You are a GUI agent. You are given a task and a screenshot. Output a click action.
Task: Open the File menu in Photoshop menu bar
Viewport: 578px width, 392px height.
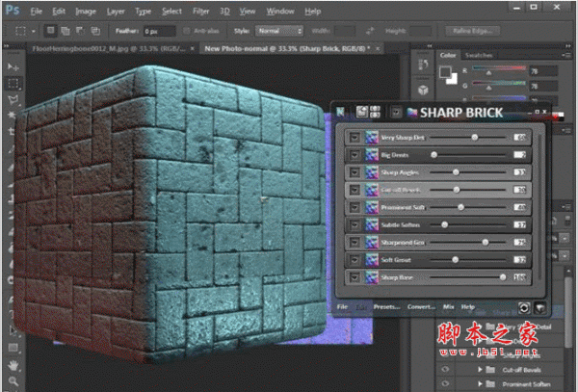(37, 12)
